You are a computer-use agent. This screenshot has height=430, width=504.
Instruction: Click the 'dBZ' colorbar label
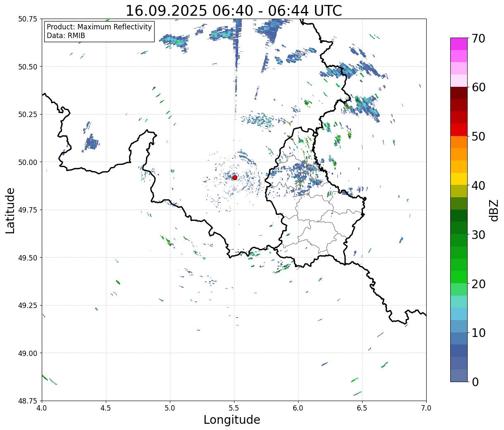pos(494,210)
